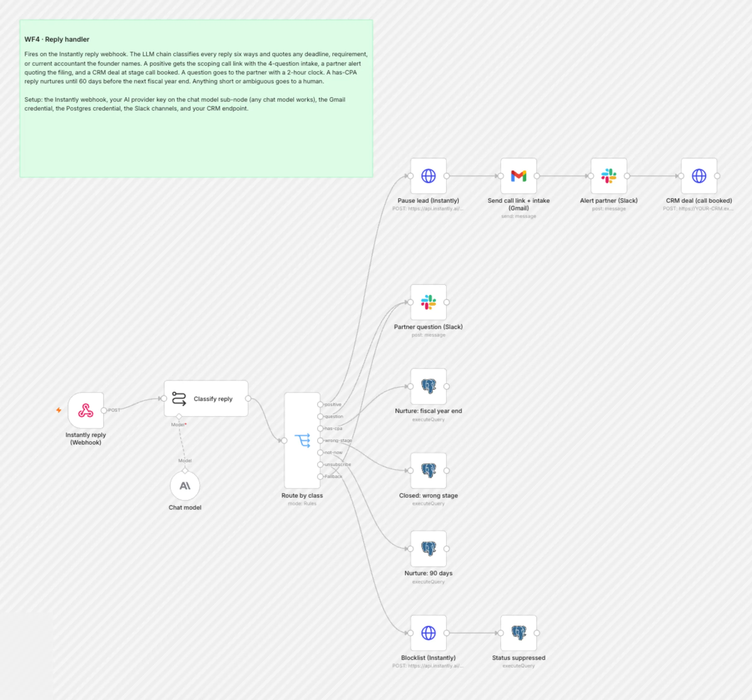The image size is (752, 700).
Task: Click the Classify reply output connector
Action: (248, 398)
